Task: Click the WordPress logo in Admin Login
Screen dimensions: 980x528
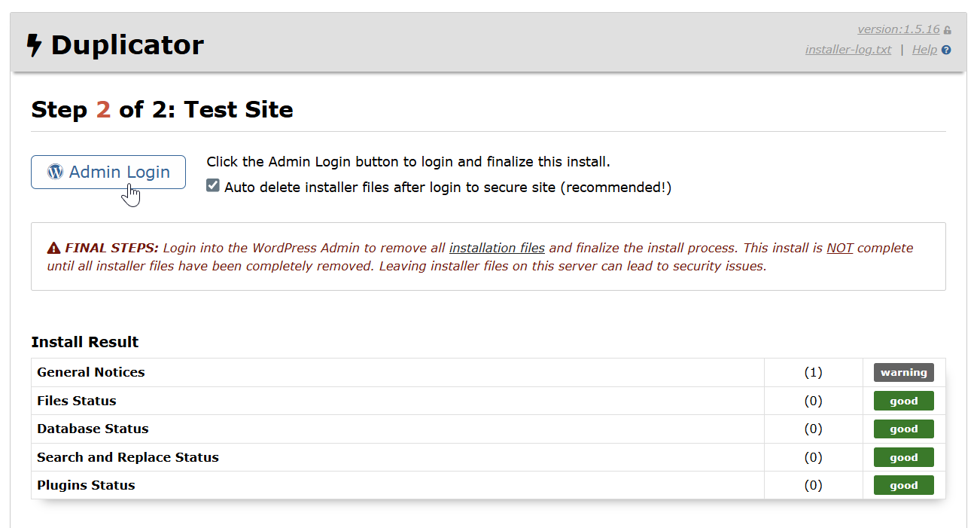Action: click(x=55, y=172)
